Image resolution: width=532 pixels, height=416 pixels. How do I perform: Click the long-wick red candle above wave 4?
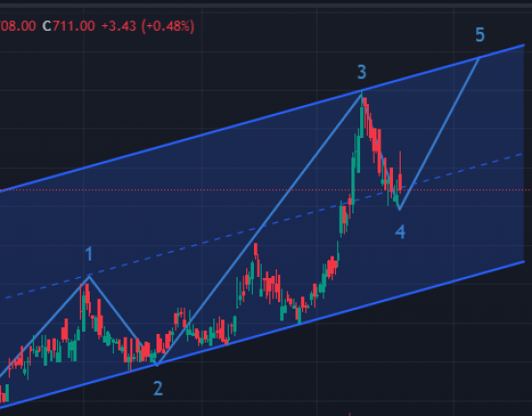pos(401,173)
